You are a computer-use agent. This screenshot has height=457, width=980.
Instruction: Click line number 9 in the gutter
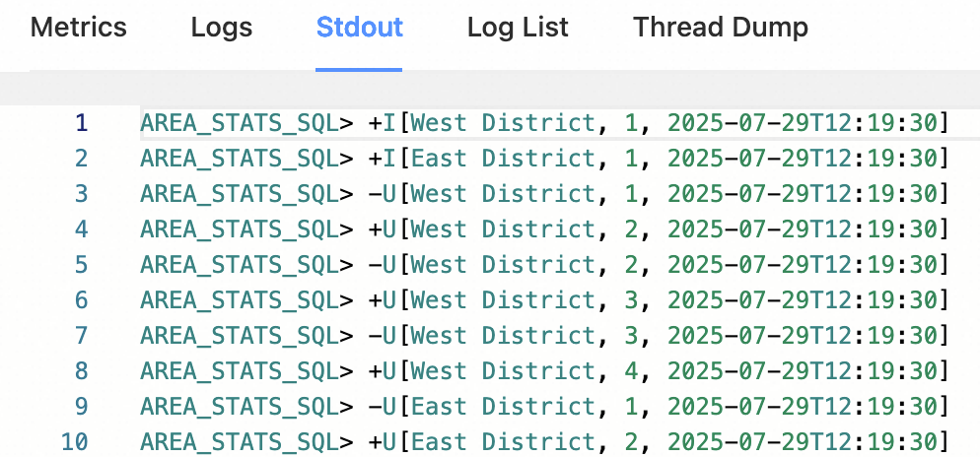(81, 407)
